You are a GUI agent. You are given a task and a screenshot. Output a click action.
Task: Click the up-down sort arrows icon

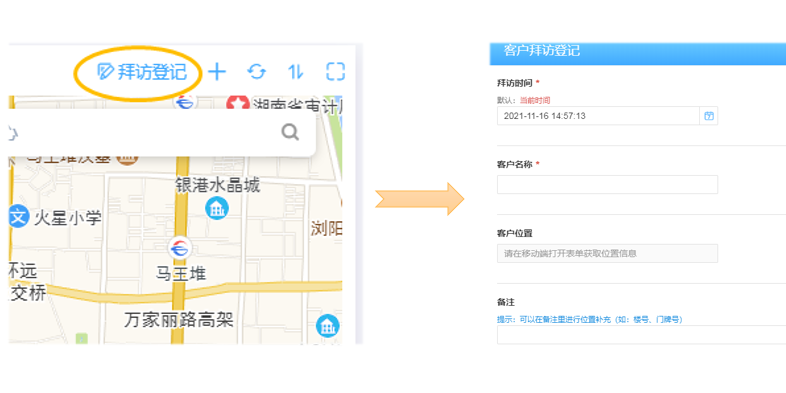tap(296, 72)
